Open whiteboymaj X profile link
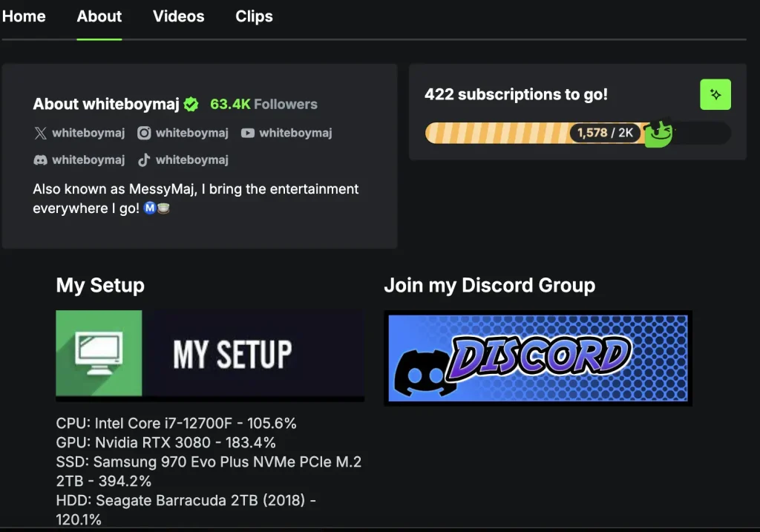The height and width of the screenshot is (532, 760). pyautogui.click(x=88, y=133)
